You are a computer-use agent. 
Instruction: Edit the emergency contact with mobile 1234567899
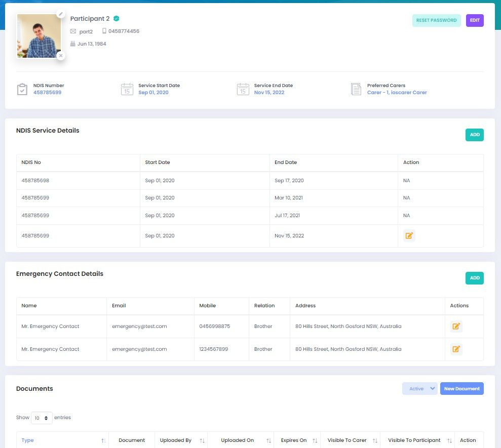coord(456,349)
